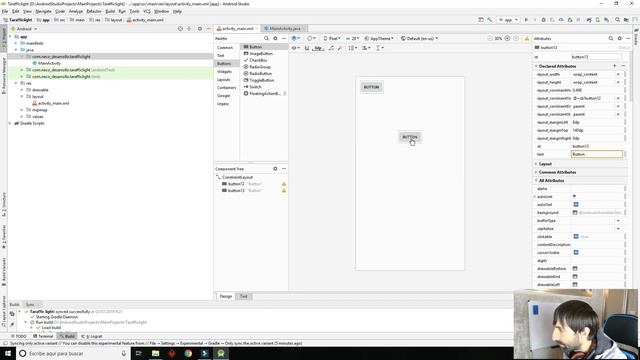The height and width of the screenshot is (360, 640).
Task: Collapse the All Attributes section
Action: 536,180
